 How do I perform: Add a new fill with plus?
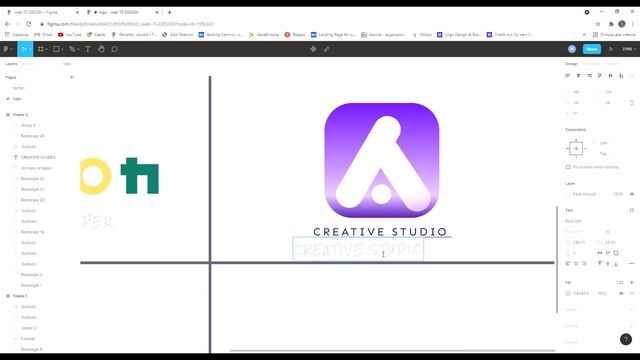632,282
